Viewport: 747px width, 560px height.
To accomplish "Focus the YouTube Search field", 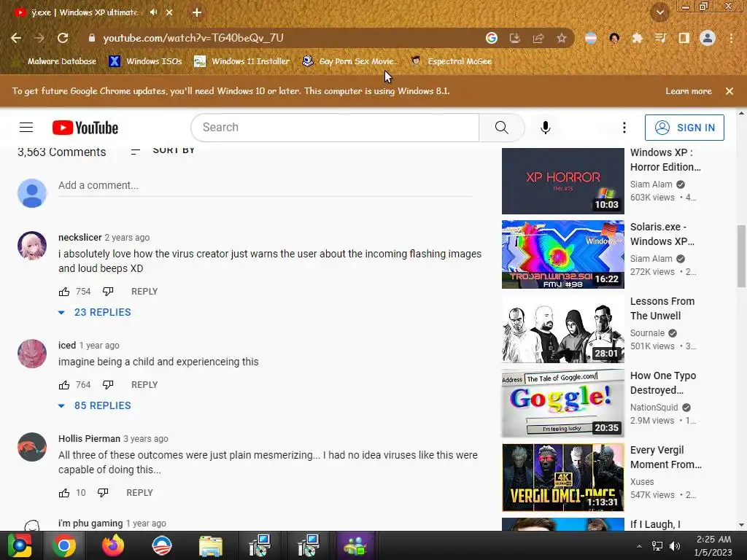I will [335, 127].
